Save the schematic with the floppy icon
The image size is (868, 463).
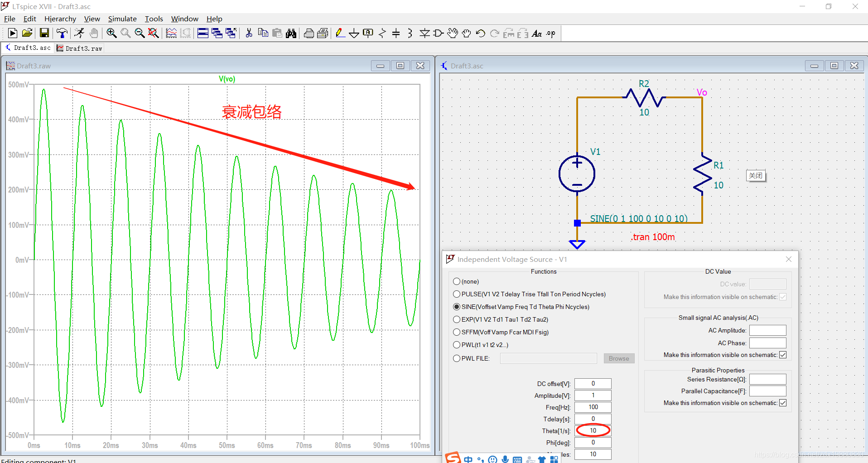(x=44, y=33)
